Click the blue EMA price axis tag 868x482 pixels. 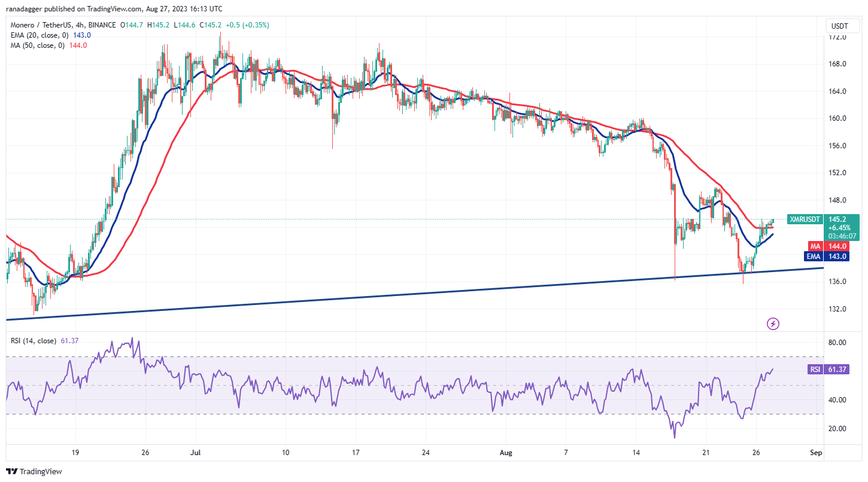(814, 257)
